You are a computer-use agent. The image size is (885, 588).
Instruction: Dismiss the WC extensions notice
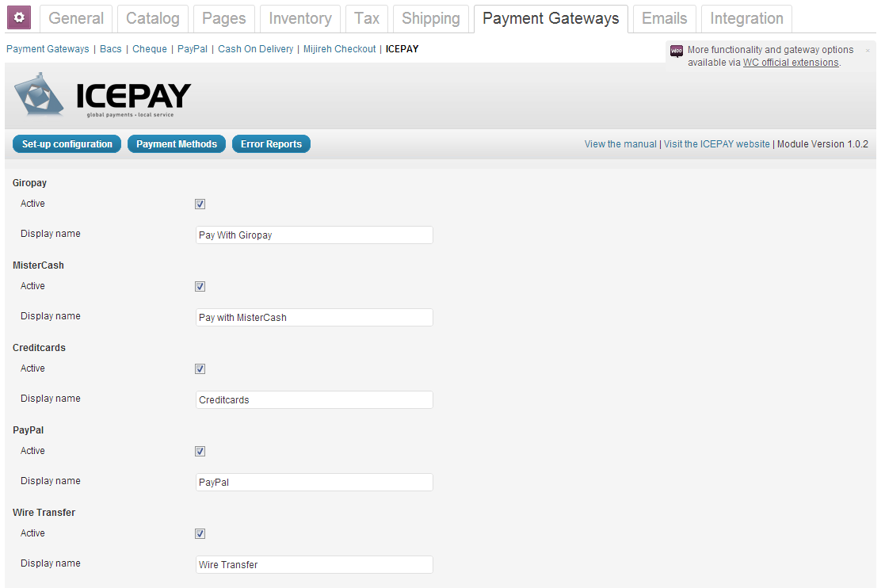868,51
